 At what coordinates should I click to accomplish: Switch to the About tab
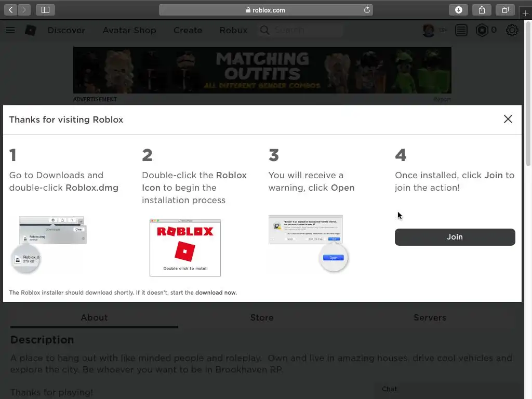(x=94, y=318)
